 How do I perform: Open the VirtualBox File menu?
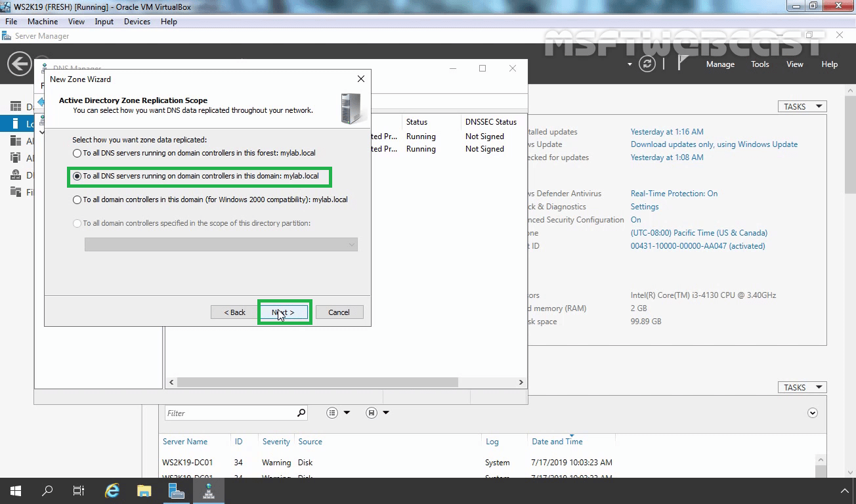click(11, 22)
